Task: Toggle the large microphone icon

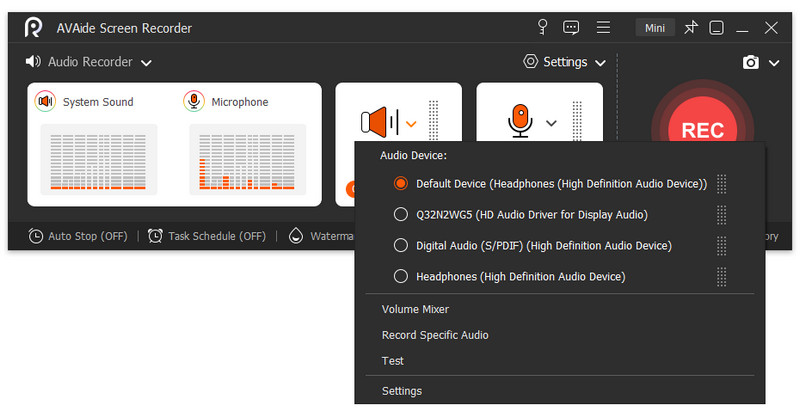Action: point(520,121)
